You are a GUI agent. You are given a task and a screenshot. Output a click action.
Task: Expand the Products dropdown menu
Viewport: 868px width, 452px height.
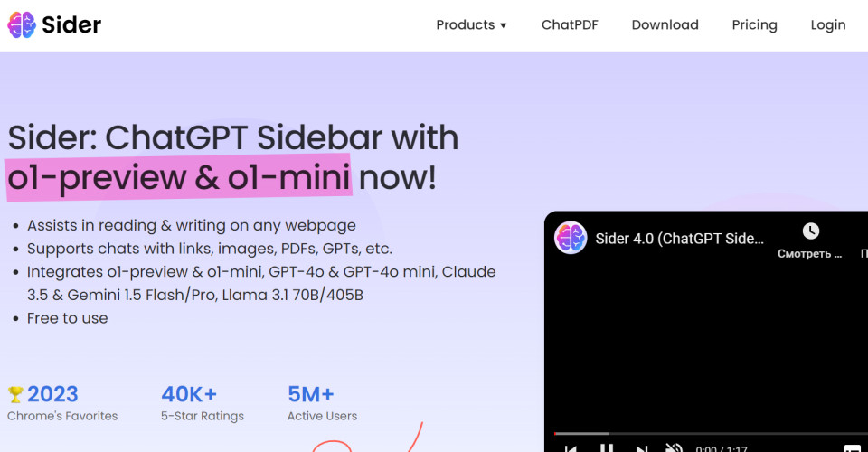pos(471,24)
